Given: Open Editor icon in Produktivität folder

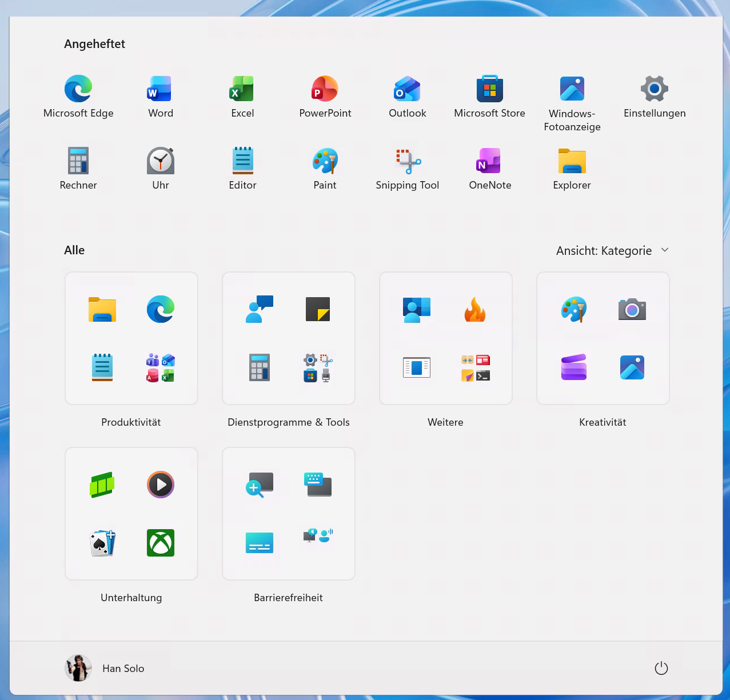Looking at the screenshot, I should coord(102,367).
